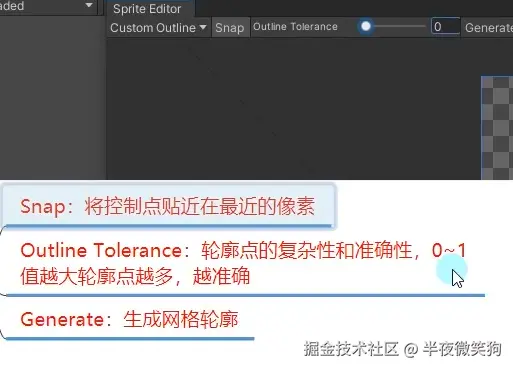Click the 'Generate：生成网格轮廓' note
Viewport: 513px width, 369px height.
[x=129, y=319]
